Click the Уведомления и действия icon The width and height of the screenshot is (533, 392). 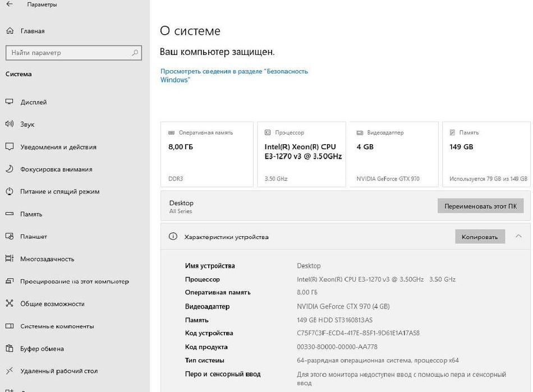10,147
